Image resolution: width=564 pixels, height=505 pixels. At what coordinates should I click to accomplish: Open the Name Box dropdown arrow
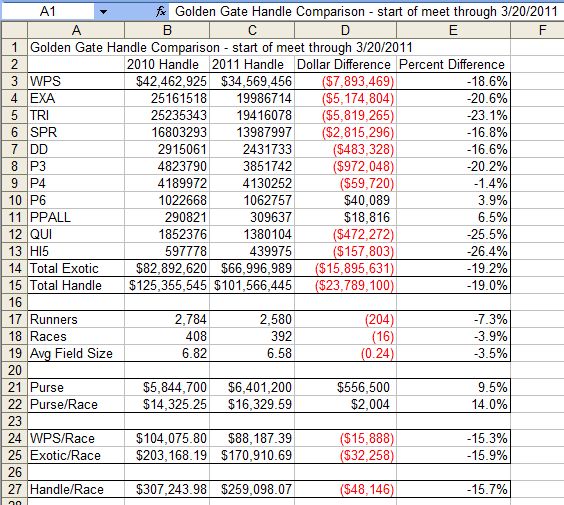click(103, 12)
